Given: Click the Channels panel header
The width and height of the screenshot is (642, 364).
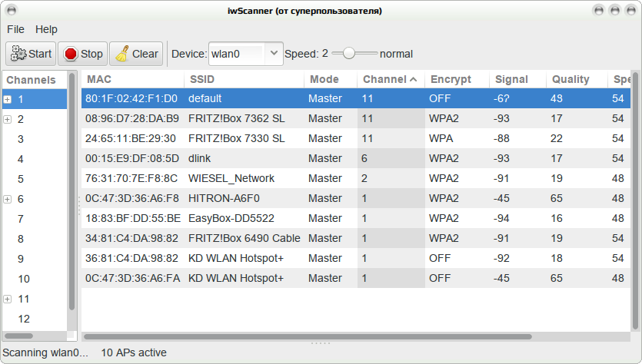Looking at the screenshot, I should tap(35, 80).
